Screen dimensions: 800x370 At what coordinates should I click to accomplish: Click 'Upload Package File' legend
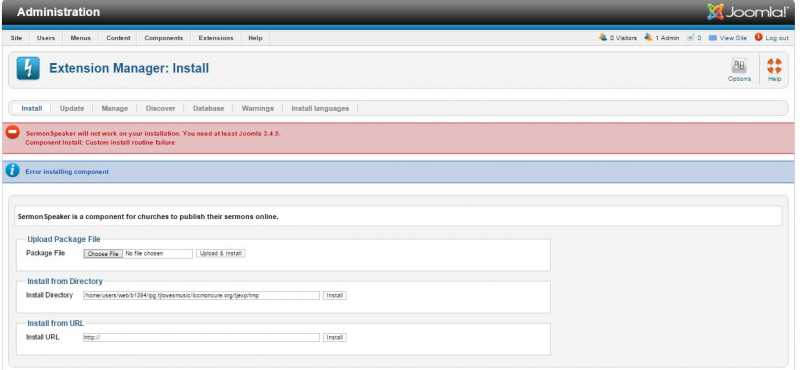point(64,239)
